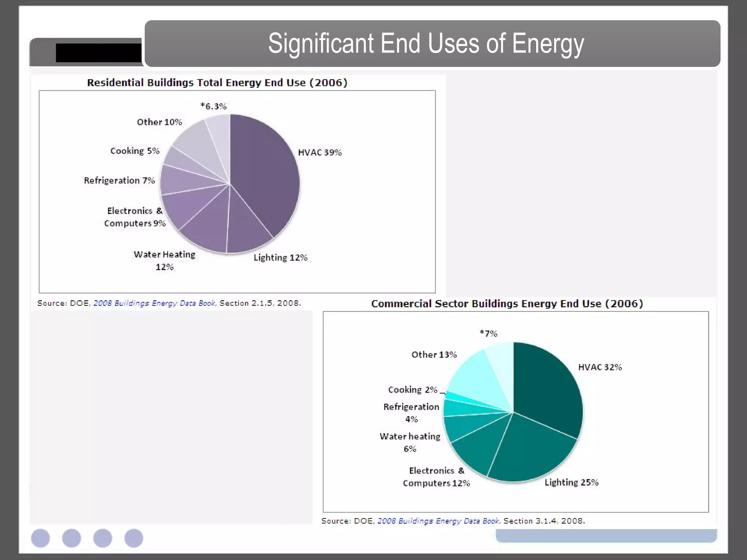Click the second purple circle at bottom
Screen dimensions: 747x560
(71, 538)
